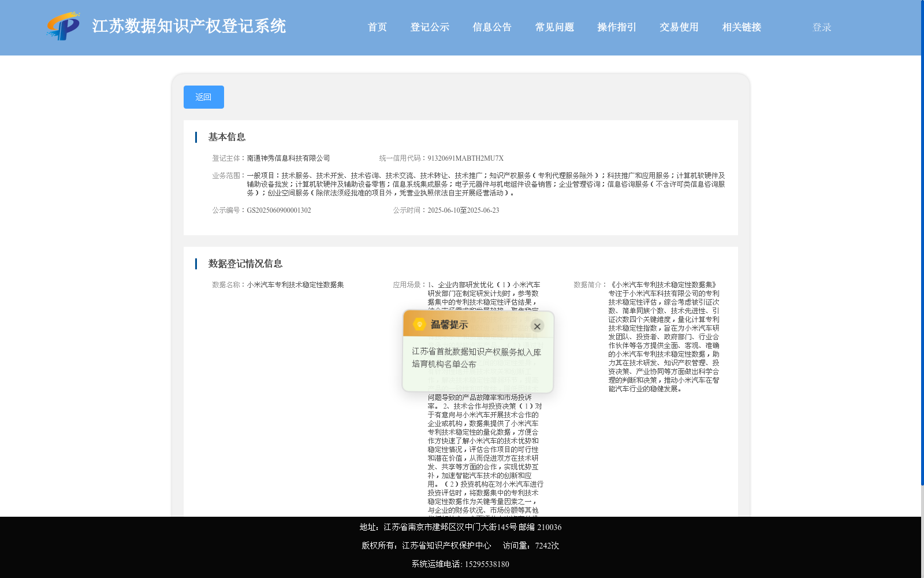Open the 操作指引 menu item

[x=617, y=27]
